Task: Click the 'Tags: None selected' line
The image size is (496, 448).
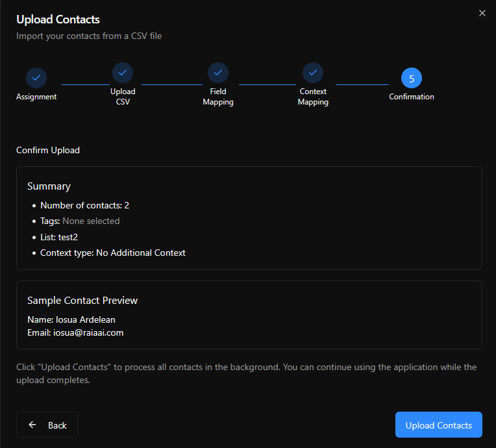Action: click(80, 221)
